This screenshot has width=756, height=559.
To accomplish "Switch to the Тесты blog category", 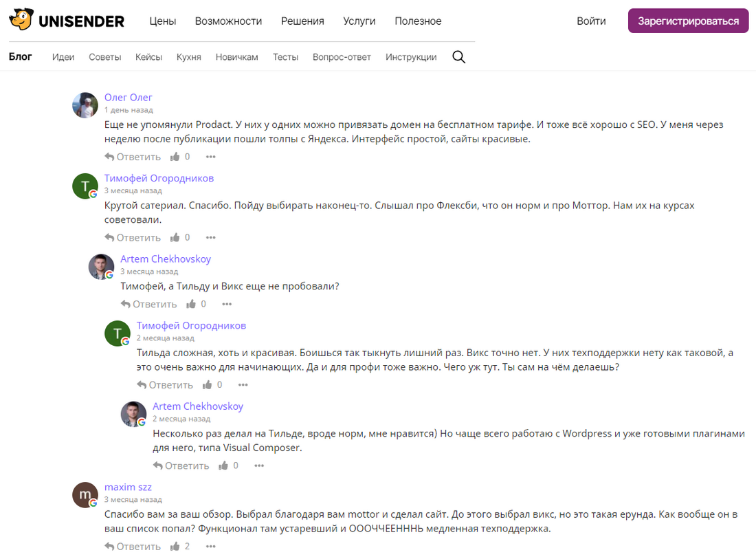I will pyautogui.click(x=285, y=57).
